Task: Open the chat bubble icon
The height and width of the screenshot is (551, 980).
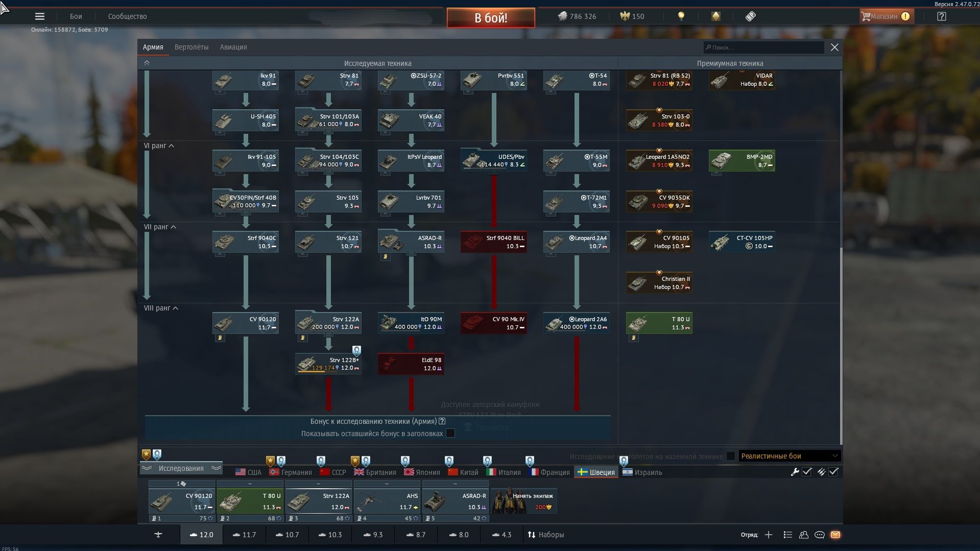Action: click(x=820, y=535)
